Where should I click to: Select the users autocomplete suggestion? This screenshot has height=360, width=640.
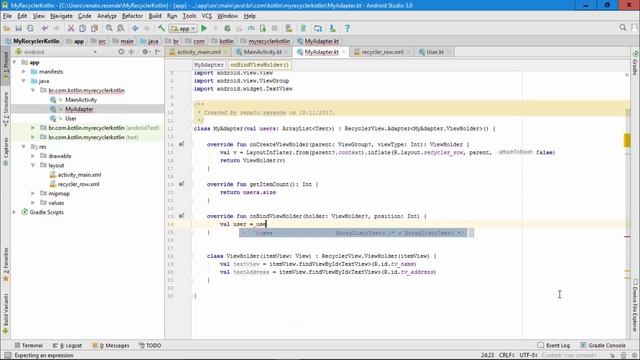[x=353, y=233]
